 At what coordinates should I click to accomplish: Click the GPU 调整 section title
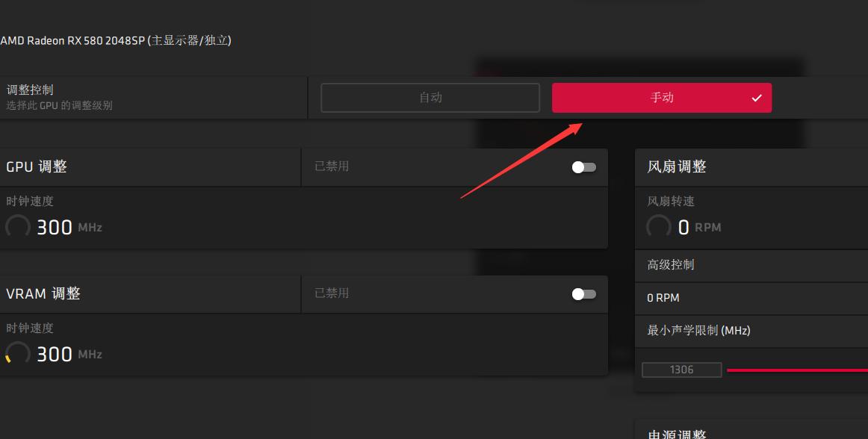point(37,166)
